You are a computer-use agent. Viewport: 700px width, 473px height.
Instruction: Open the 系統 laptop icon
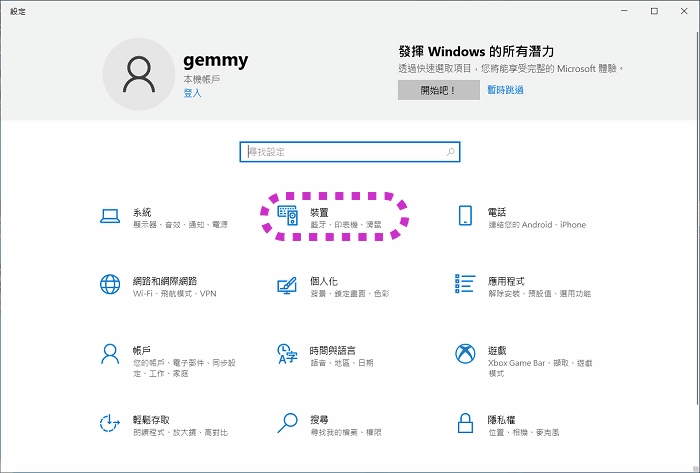[110, 216]
